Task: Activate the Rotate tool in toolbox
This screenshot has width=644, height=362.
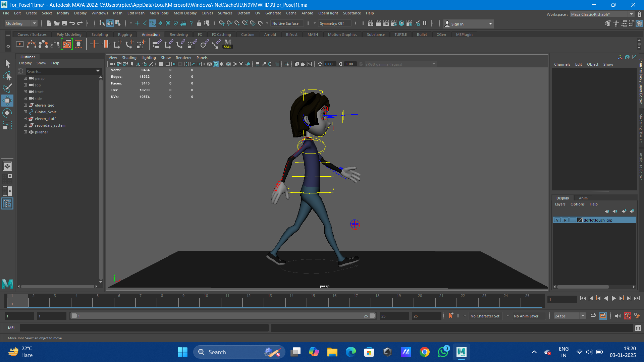Action: (7, 113)
